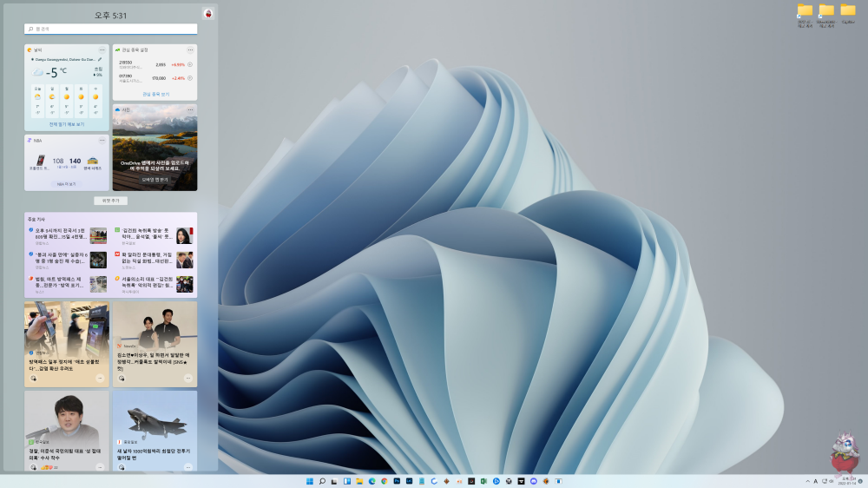Click circle button beside 017390 stock row

pyautogui.click(x=190, y=78)
